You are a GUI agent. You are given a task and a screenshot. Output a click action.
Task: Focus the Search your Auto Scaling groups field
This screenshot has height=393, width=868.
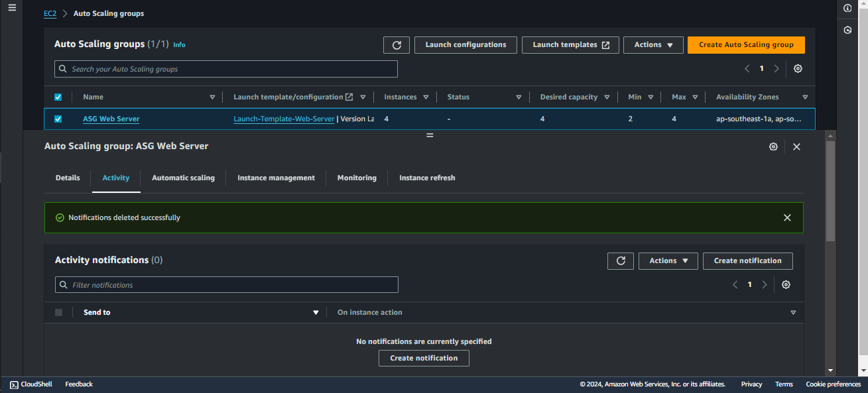[x=226, y=69]
